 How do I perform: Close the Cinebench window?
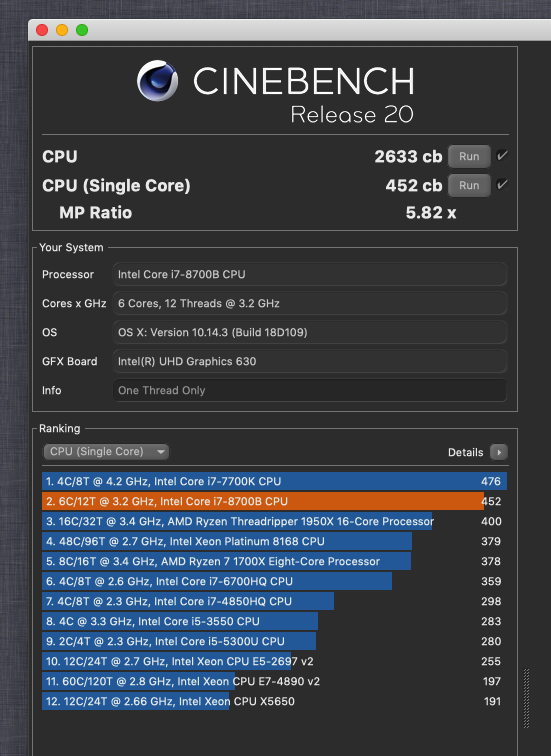point(42,30)
